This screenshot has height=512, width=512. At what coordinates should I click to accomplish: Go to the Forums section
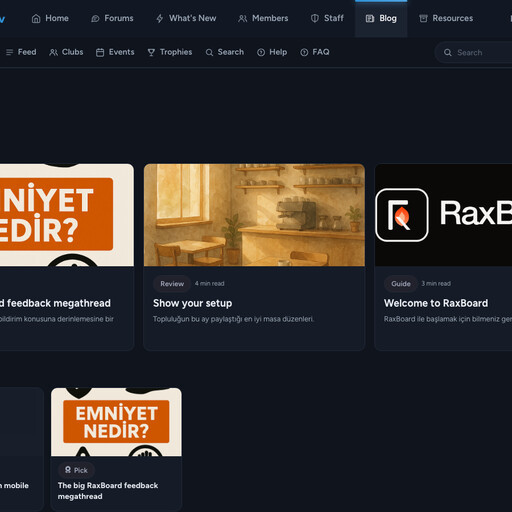point(112,18)
